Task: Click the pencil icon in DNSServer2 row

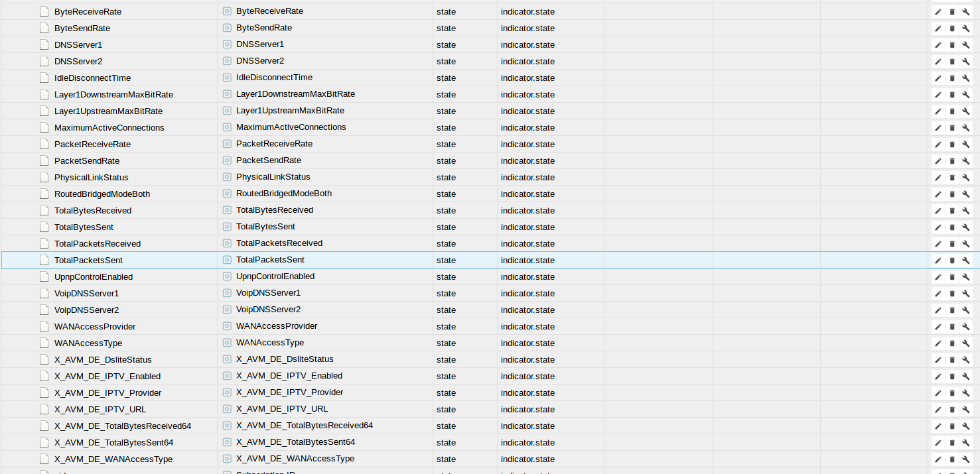Action: 938,62
